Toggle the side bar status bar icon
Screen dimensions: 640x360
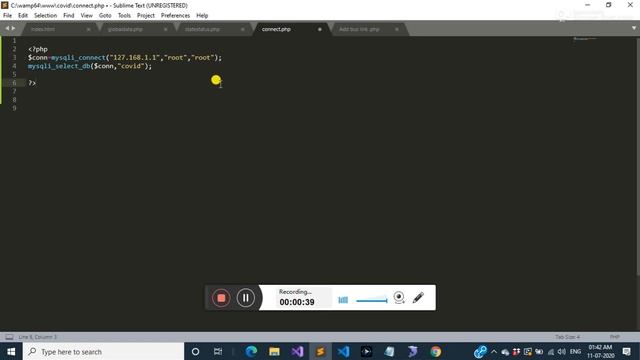pos(9,337)
